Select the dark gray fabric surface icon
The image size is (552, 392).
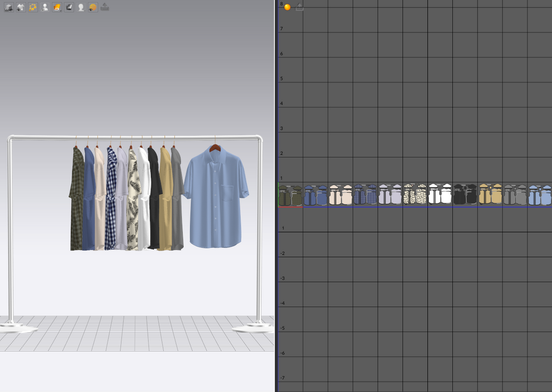[69, 7]
